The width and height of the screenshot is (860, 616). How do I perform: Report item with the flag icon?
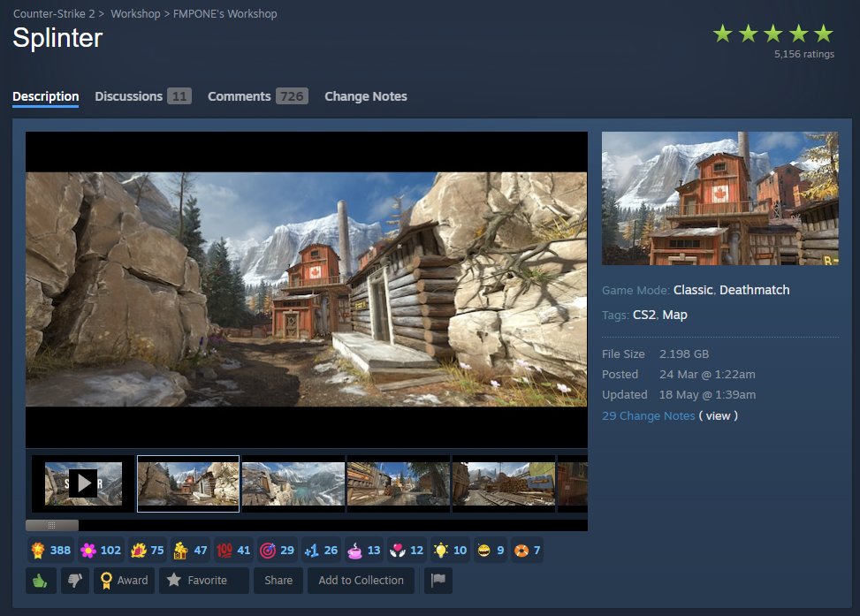point(438,581)
